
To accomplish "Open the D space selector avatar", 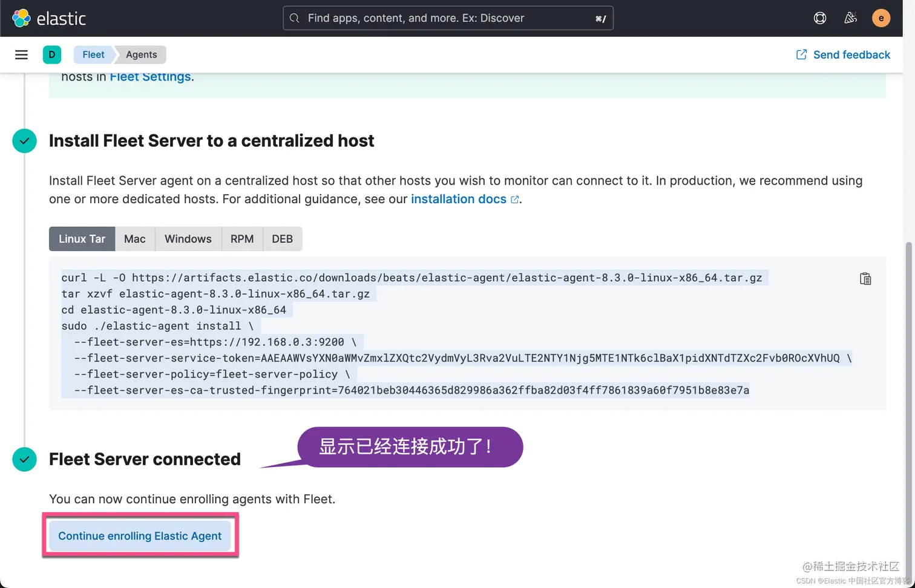I will [52, 54].
